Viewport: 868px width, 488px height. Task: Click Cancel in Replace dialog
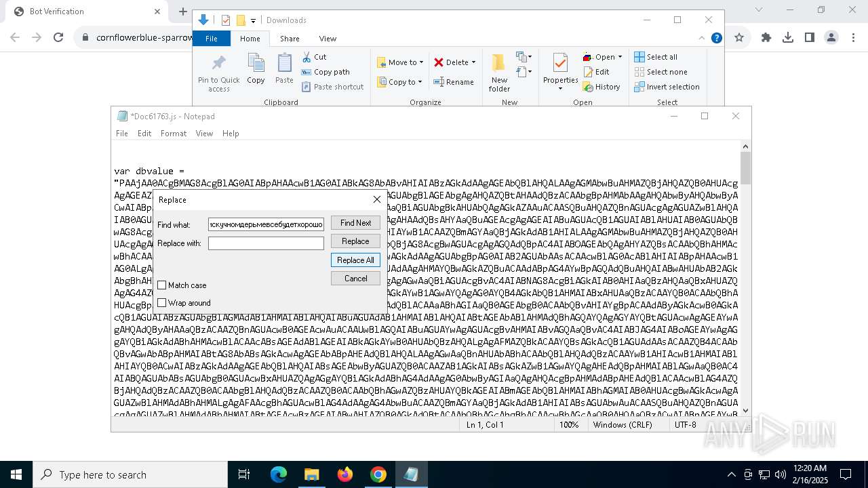coord(355,279)
